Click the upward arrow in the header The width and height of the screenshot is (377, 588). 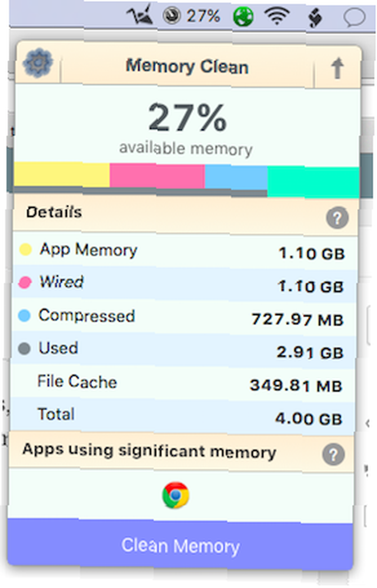tap(337, 68)
